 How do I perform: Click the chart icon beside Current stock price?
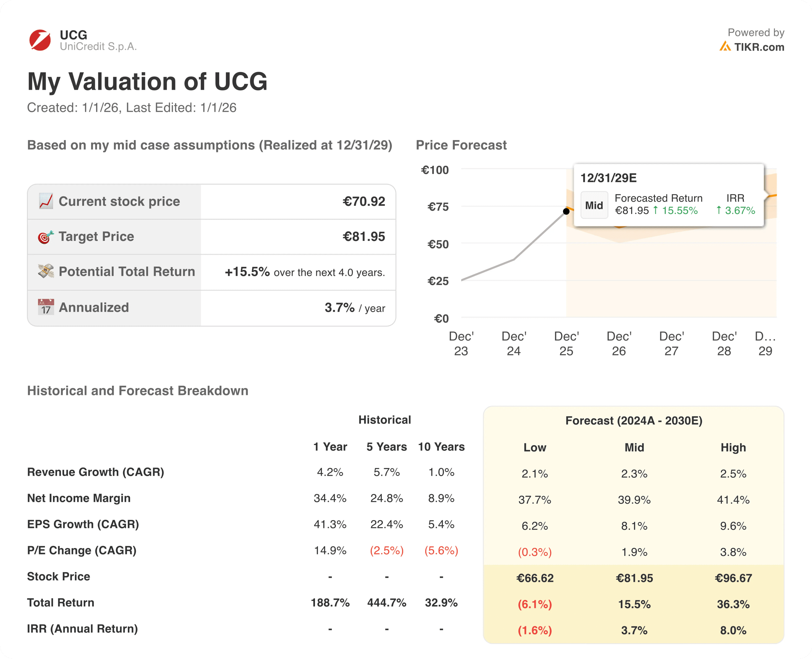(x=46, y=201)
